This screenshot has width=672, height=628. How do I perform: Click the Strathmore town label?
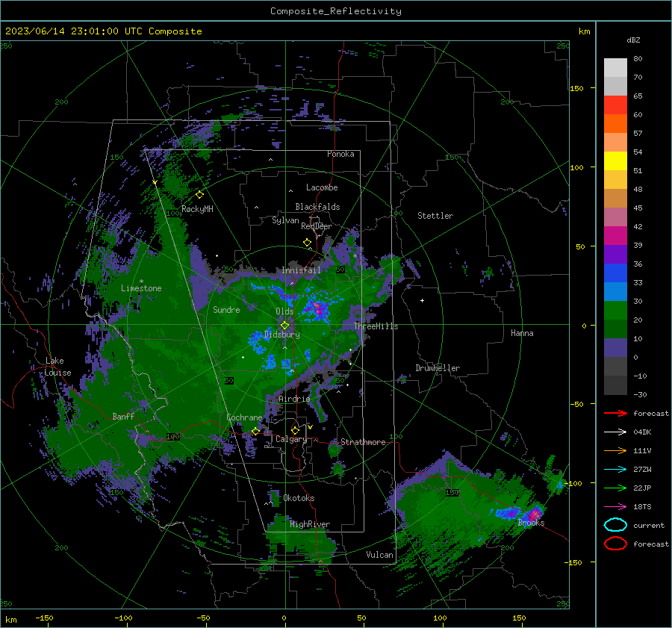pos(363,442)
